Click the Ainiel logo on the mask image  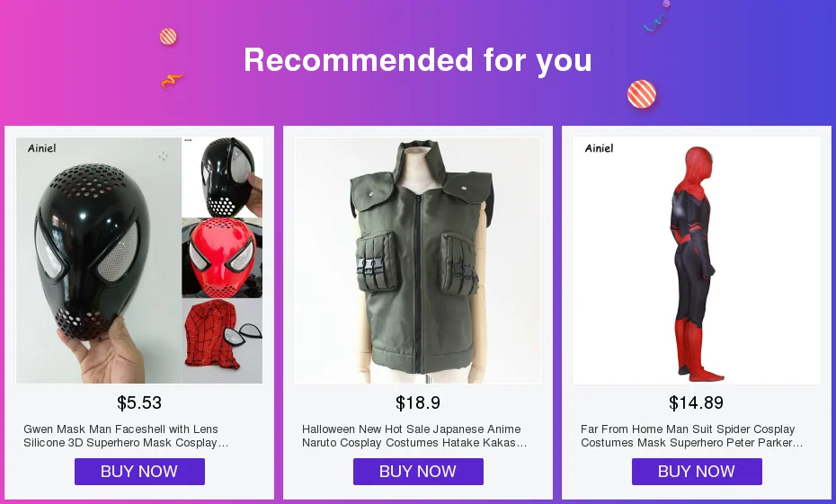click(41, 148)
